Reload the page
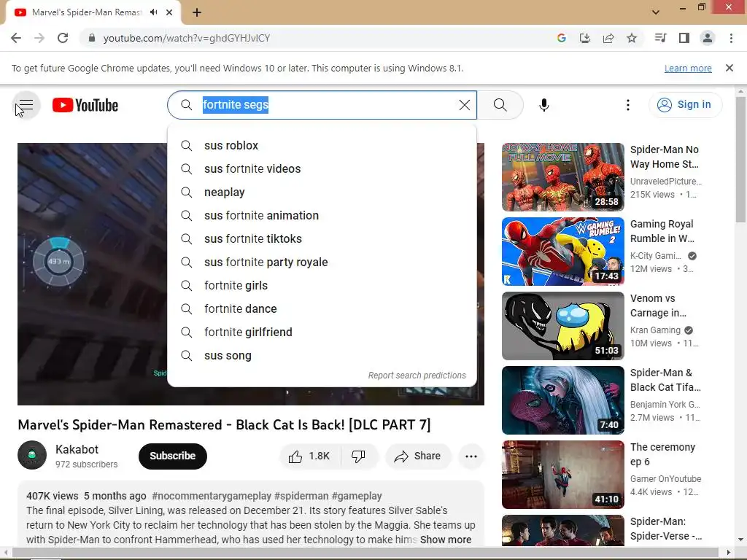This screenshot has height=560, width=747. tap(63, 38)
